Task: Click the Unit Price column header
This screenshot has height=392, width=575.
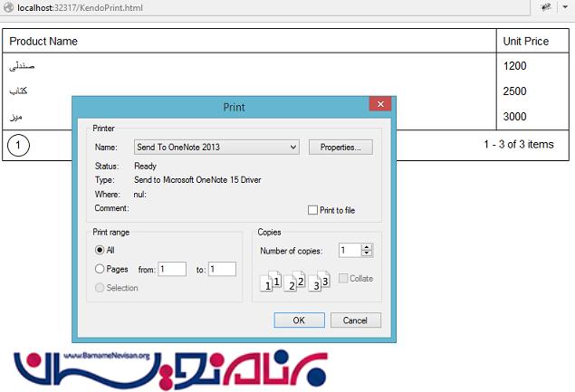Action: tap(532, 41)
